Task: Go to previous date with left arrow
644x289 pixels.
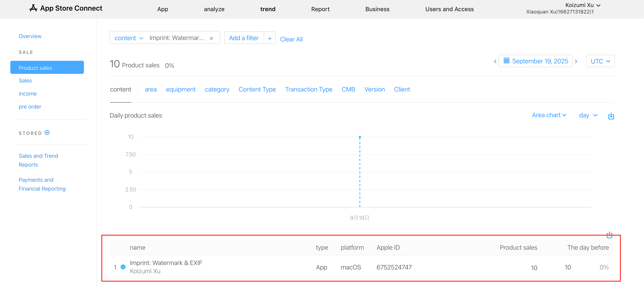Action: coord(495,61)
